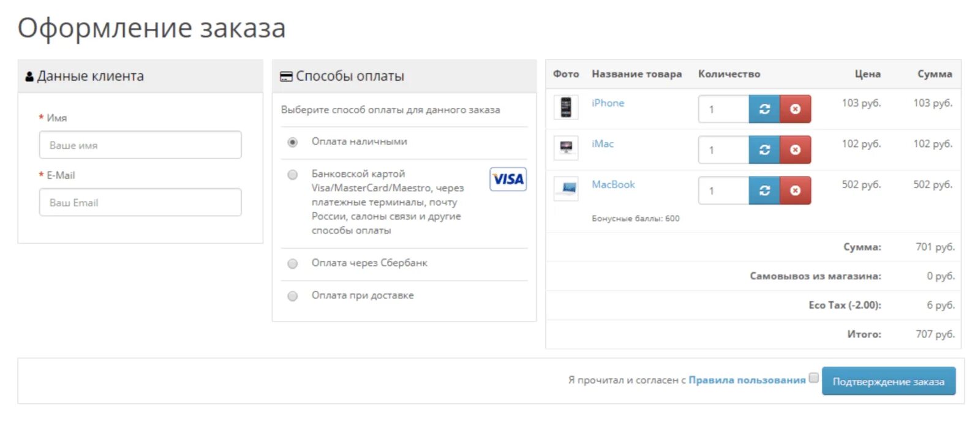The width and height of the screenshot is (980, 430).
Task: Tick the Правила пользования agreement checkbox
Action: coord(813,377)
